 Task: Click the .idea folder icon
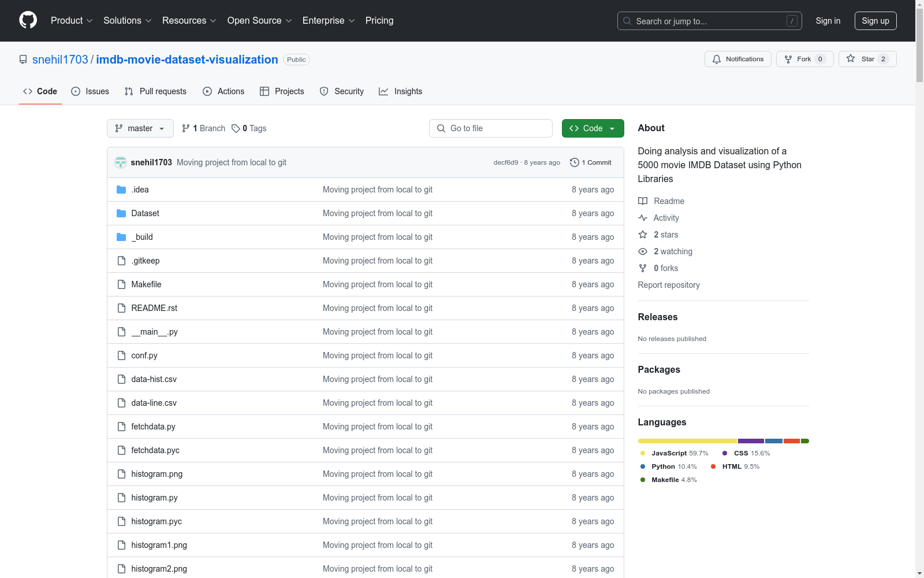tap(121, 190)
